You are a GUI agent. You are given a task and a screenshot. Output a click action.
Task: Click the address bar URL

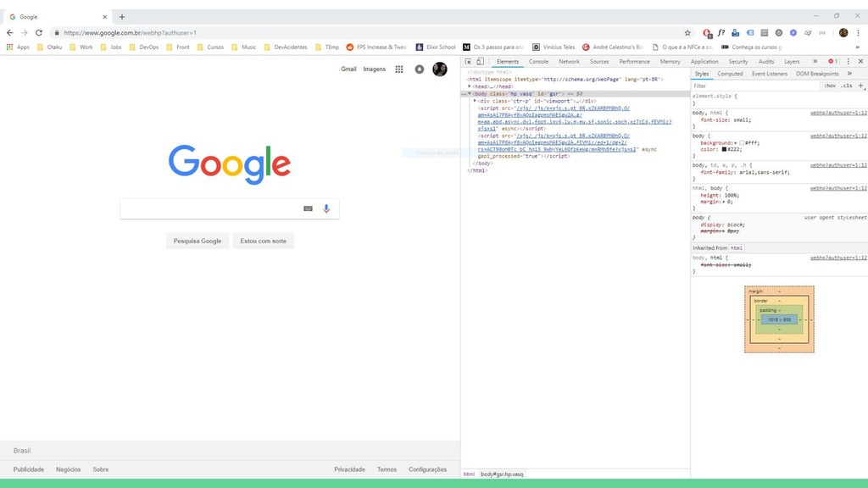pyautogui.click(x=130, y=33)
